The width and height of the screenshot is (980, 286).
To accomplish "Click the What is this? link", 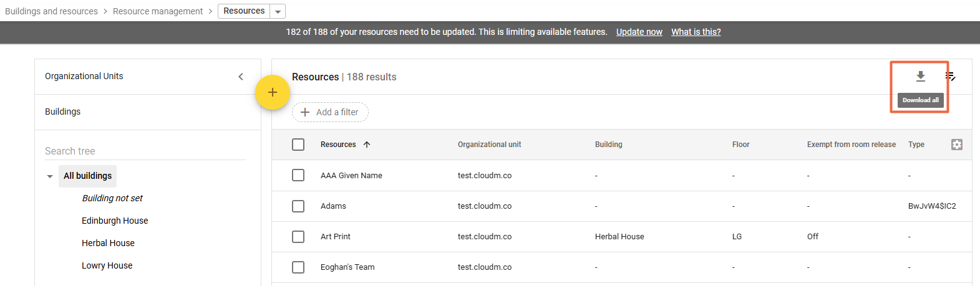I will pyautogui.click(x=696, y=32).
